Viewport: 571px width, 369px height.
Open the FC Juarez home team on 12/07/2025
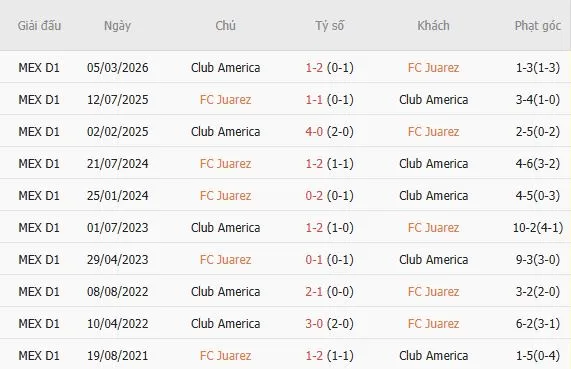point(225,100)
